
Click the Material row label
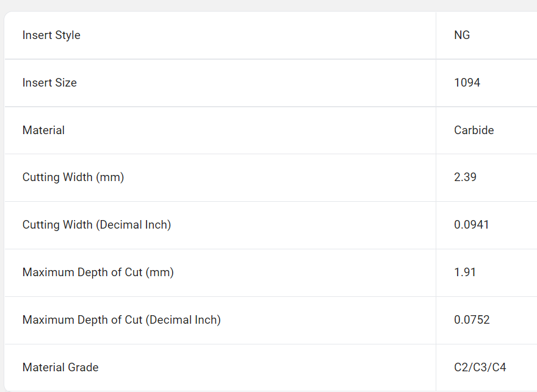coord(43,130)
